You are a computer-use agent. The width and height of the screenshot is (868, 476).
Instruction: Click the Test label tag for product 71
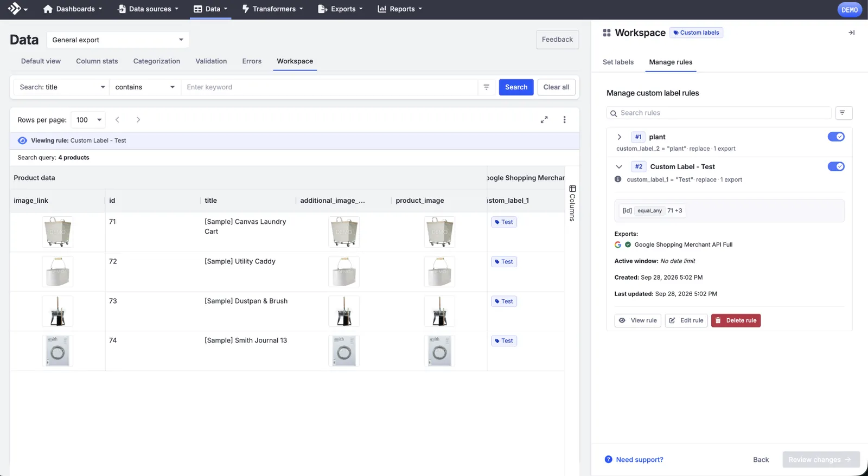[504, 222]
